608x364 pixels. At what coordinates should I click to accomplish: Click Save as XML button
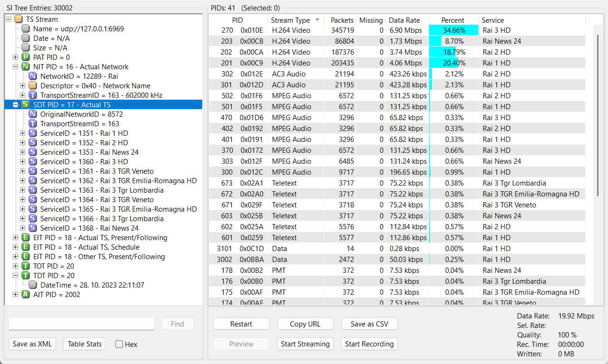pyautogui.click(x=32, y=344)
